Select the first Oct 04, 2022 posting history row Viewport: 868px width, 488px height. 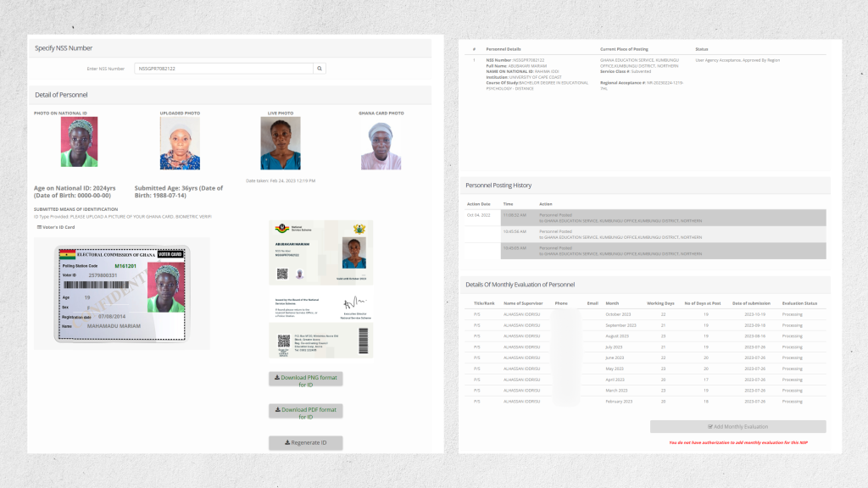[x=646, y=218]
